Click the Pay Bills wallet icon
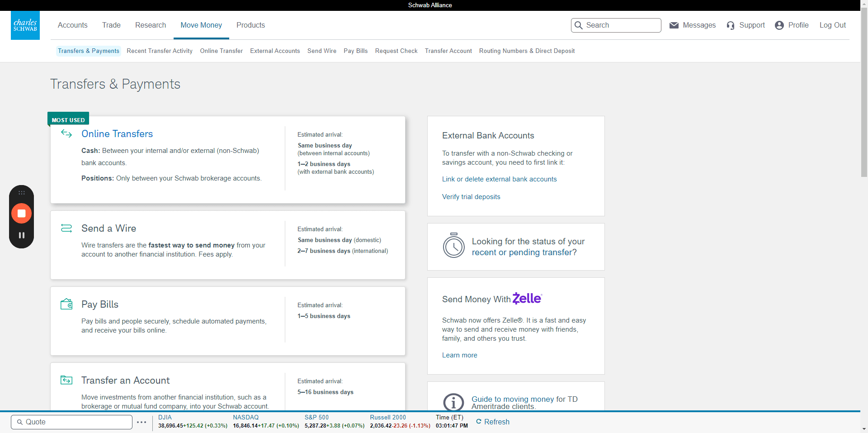This screenshot has height=433, width=868. pyautogui.click(x=66, y=304)
